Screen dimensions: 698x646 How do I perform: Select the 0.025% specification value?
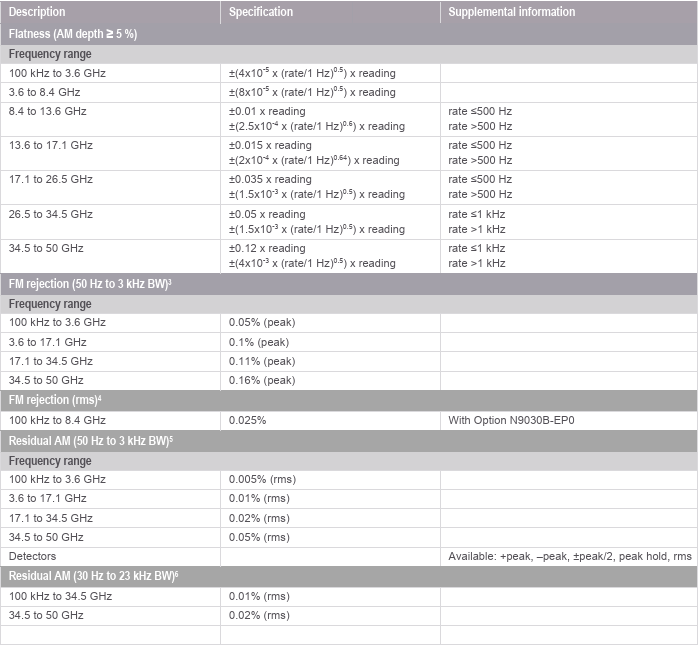click(x=248, y=421)
